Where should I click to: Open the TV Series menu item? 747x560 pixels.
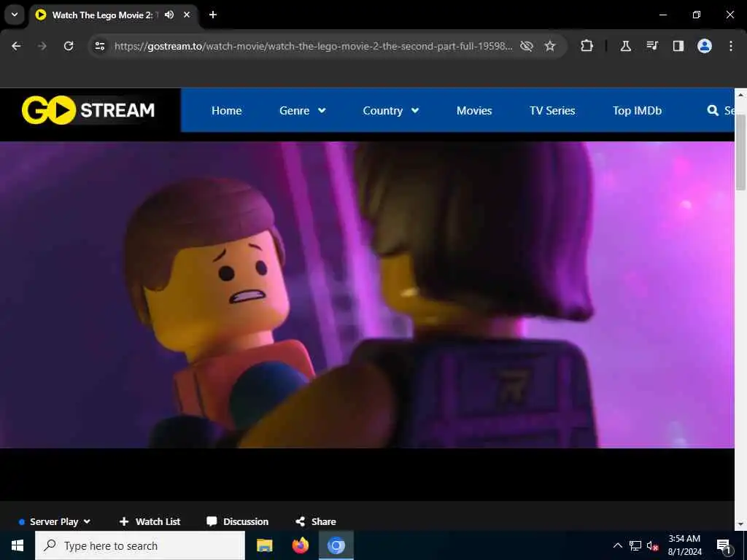[552, 111]
